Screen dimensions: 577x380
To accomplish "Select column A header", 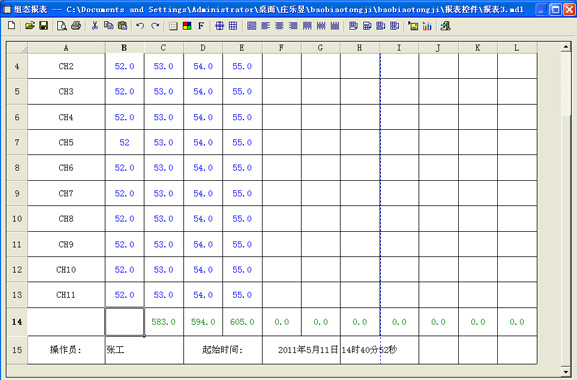I will click(x=66, y=48).
